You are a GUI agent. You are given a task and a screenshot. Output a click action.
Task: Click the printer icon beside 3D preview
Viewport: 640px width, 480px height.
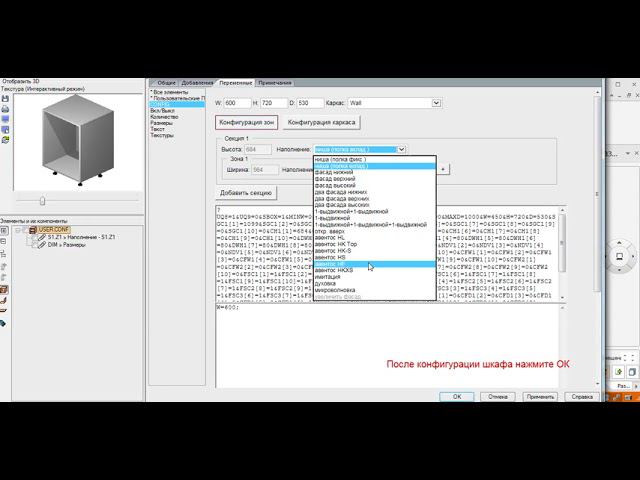pos(5,109)
